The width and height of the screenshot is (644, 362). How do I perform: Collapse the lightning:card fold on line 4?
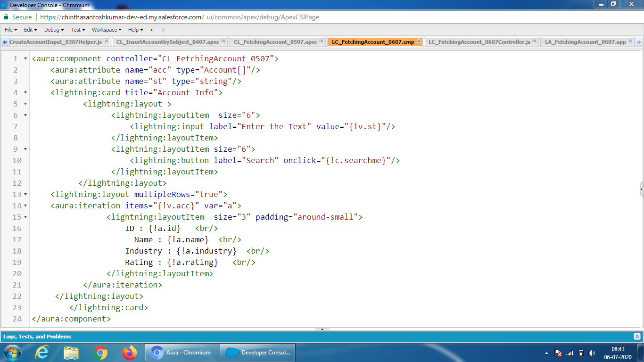(25, 93)
